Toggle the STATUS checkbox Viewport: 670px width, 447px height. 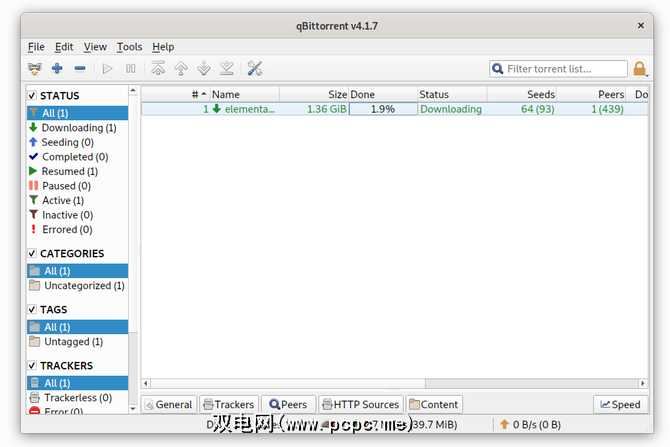[32, 95]
